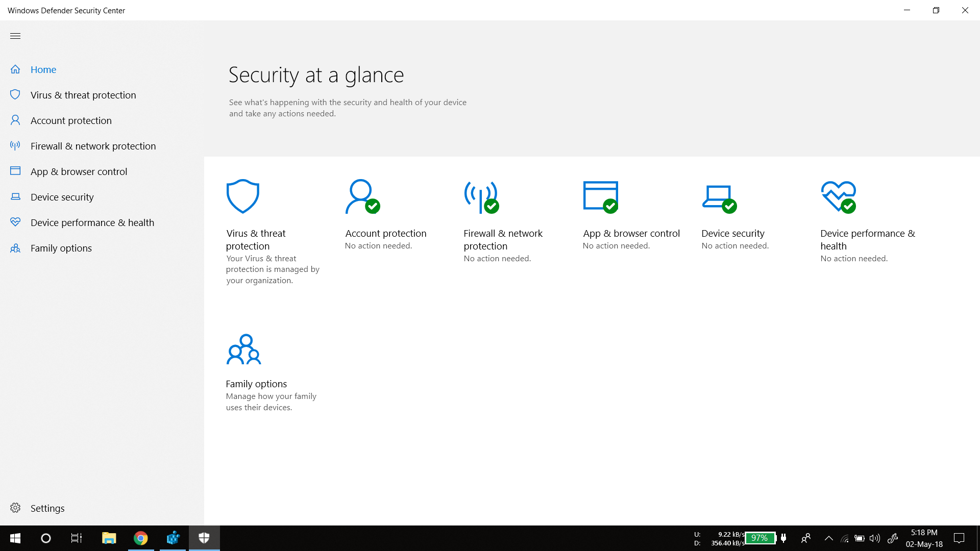Select App & browser control sidebar item
980x551 pixels.
pyautogui.click(x=79, y=171)
